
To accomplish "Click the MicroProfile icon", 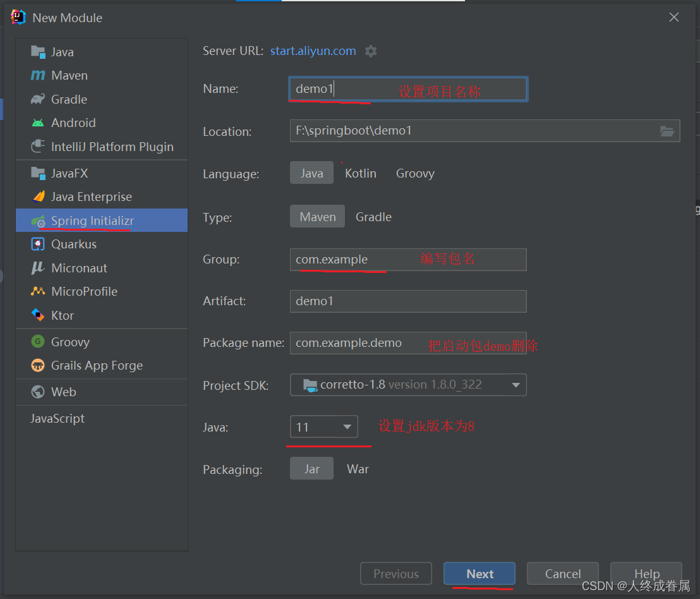I will click(x=38, y=291).
